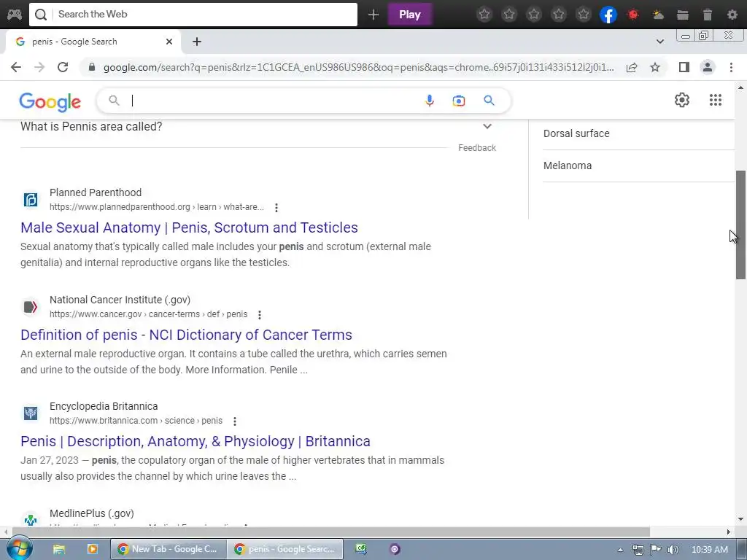This screenshot has width=747, height=560.
Task: Switch to penis Google Search taskbar window
Action: (285, 549)
